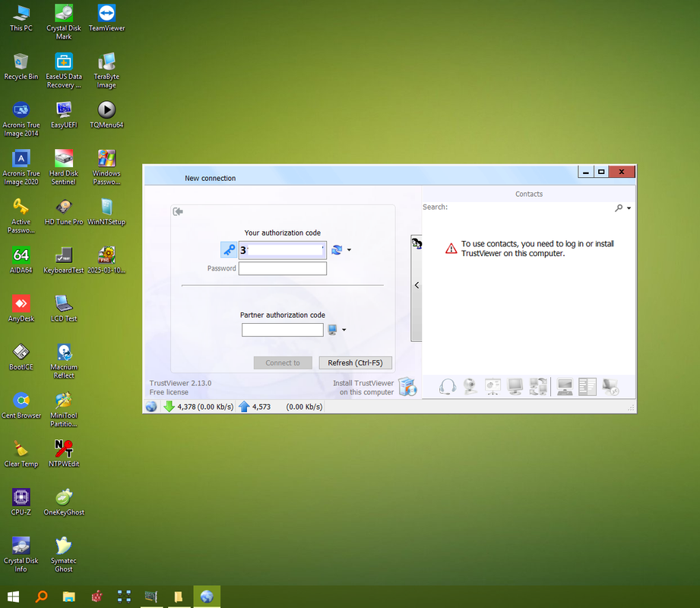Click the Partner authorization code field

282,330
